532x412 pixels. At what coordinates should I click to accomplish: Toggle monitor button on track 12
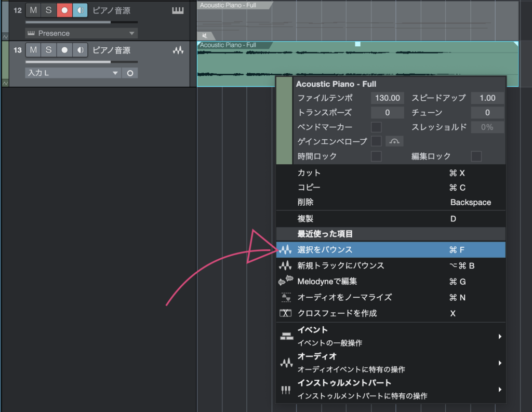[80, 10]
